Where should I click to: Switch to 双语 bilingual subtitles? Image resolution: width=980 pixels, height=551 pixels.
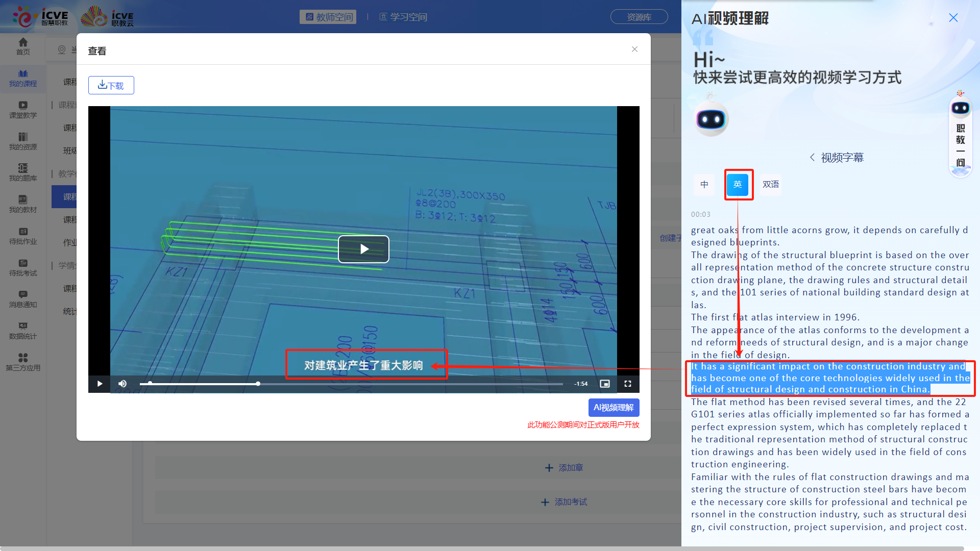tap(770, 184)
